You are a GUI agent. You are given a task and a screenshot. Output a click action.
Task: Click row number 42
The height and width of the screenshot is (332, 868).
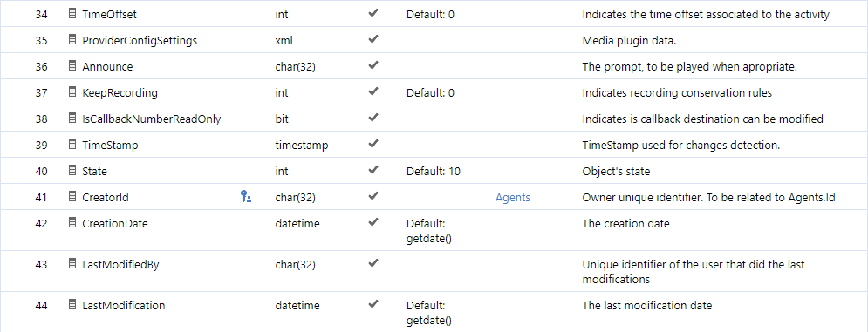coord(42,224)
